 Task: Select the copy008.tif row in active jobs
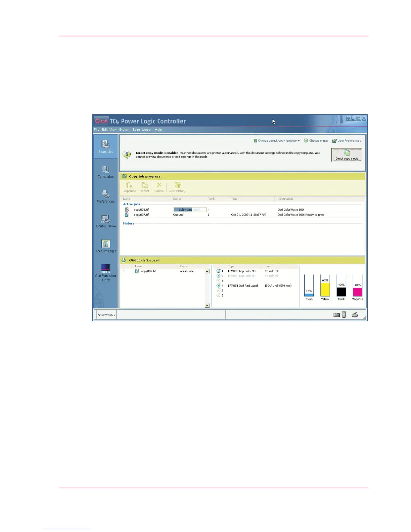point(242,210)
